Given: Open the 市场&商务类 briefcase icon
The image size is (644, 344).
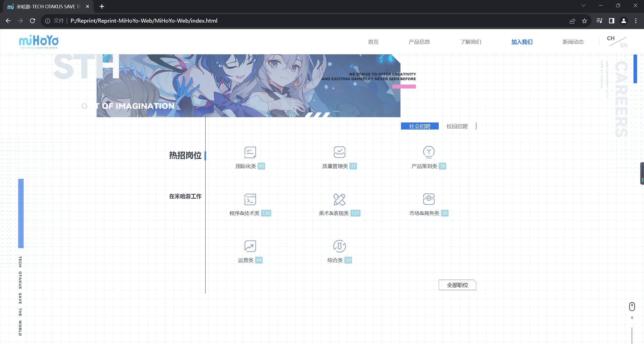Looking at the screenshot, I should pos(429,199).
